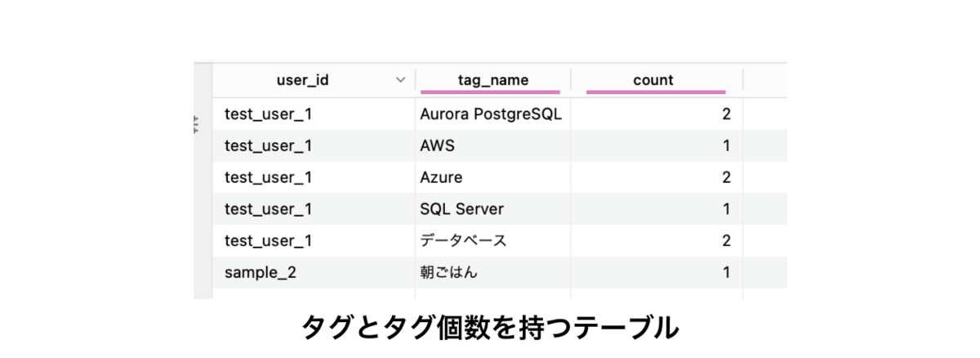Click the count value in SQL Server row
The width and height of the screenshot is (980, 358).
657,209
